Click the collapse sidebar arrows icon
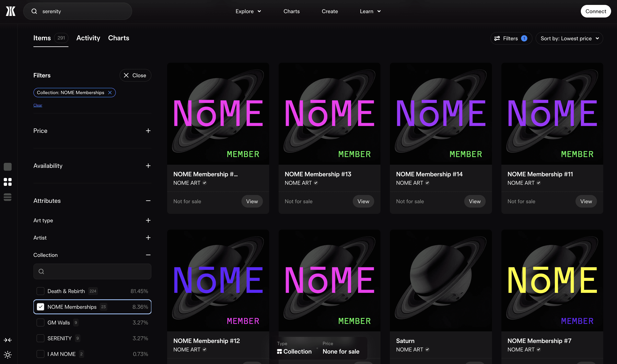 [x=8, y=340]
